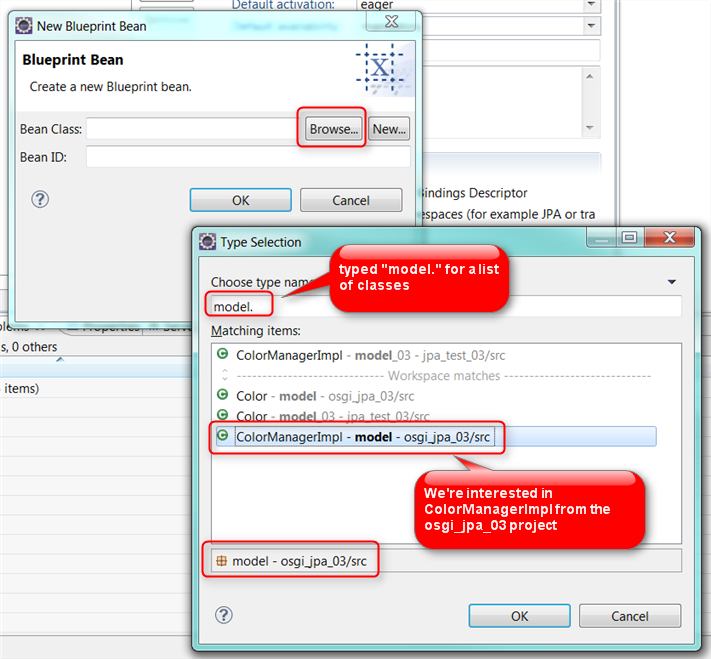The image size is (711, 659).
Task: Cancel the New Blueprint Bean dialog
Action: click(351, 200)
